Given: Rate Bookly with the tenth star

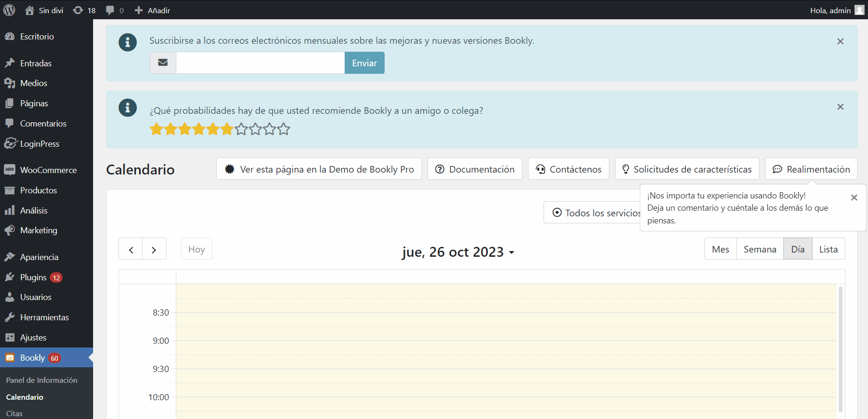Looking at the screenshot, I should click(284, 129).
